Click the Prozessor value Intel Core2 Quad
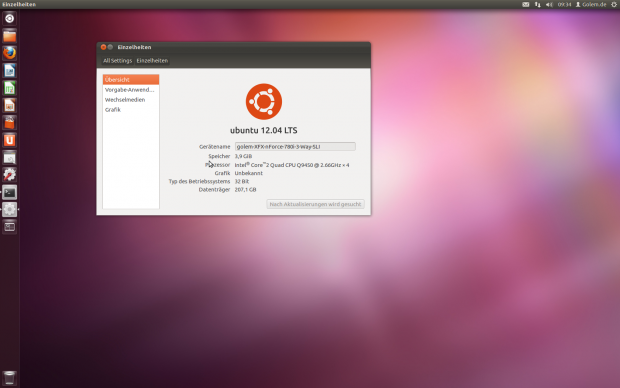The height and width of the screenshot is (388, 620). 292,165
